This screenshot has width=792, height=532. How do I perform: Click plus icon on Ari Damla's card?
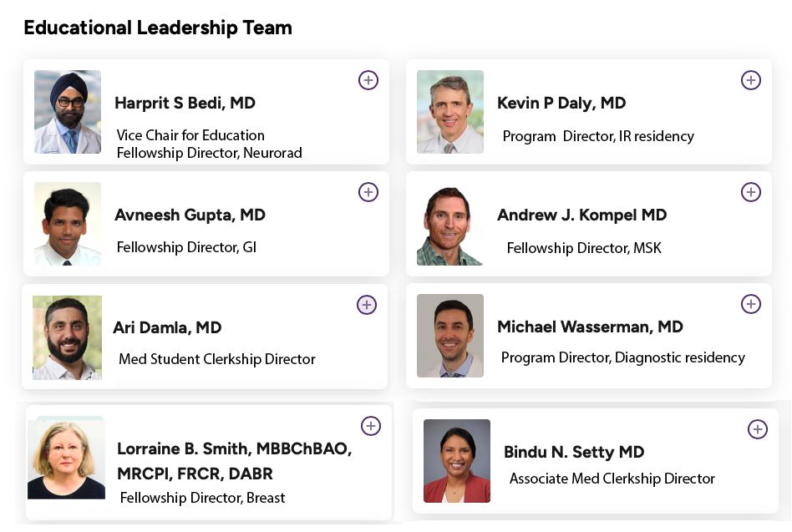coord(367,305)
